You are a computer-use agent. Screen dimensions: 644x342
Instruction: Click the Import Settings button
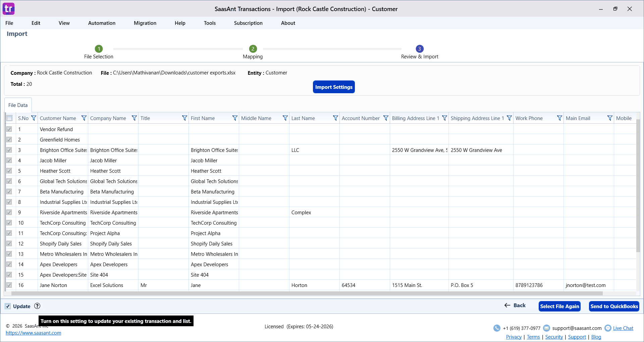334,87
